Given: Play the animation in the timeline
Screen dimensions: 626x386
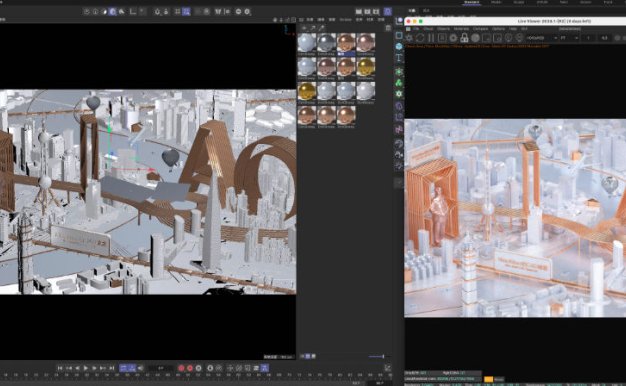Looking at the screenshot, I should pos(86,368).
